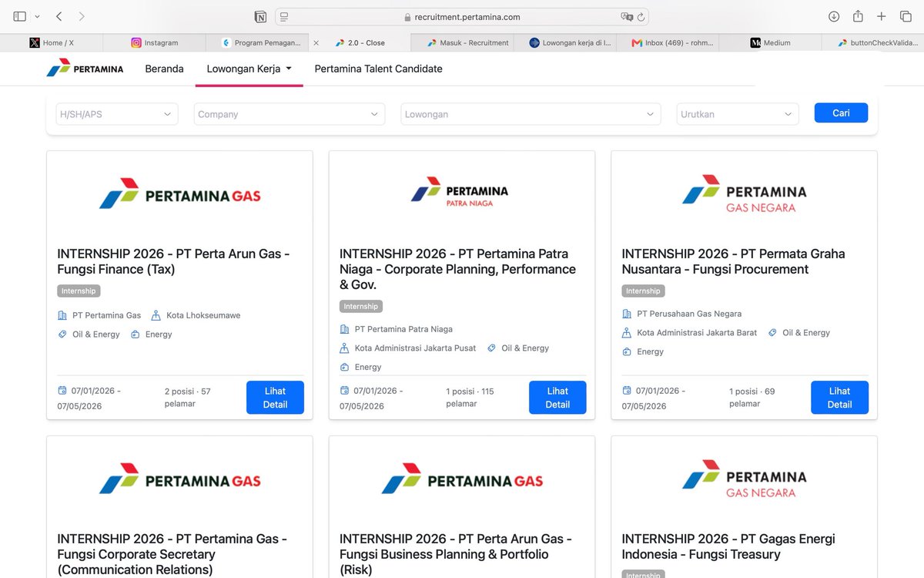
Task: Click Internship badge on Procurement card
Action: pos(643,291)
